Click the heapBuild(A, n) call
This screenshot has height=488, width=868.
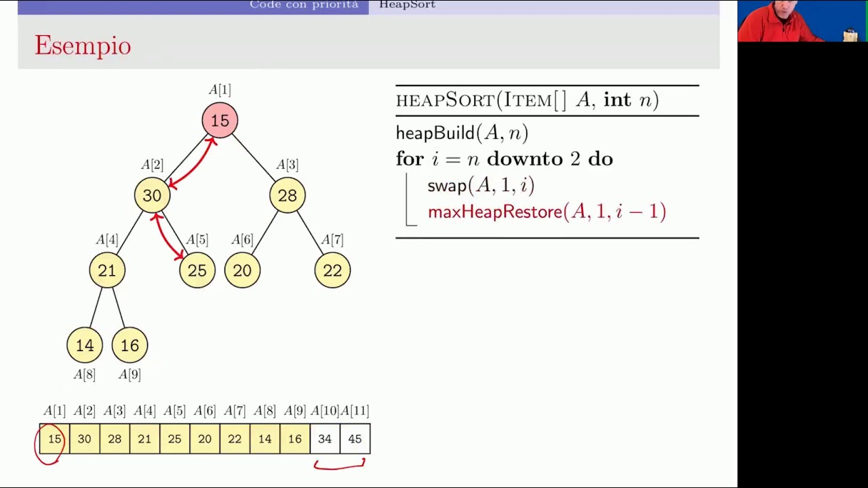pyautogui.click(x=462, y=133)
